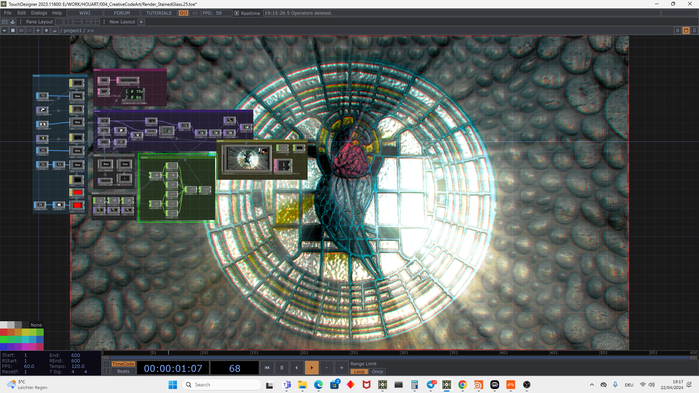The height and width of the screenshot is (393, 699).
Task: Open the WIKI link button
Action: pyautogui.click(x=84, y=13)
